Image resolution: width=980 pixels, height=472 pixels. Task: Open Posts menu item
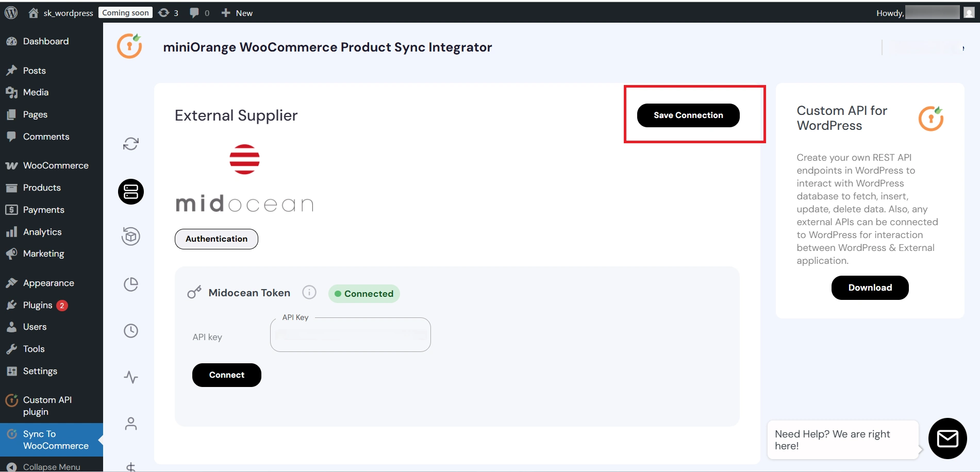(x=52, y=71)
